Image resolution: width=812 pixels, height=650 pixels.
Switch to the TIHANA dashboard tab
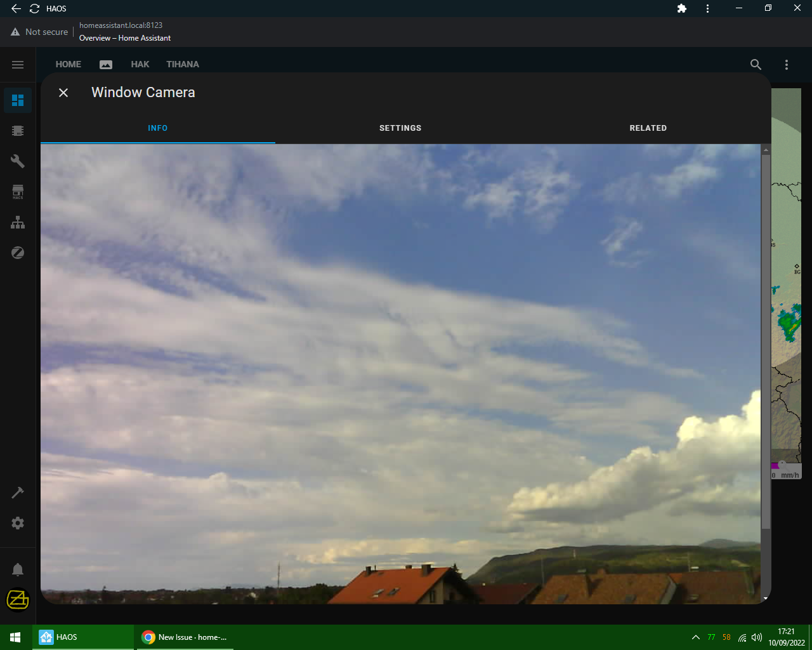point(183,65)
